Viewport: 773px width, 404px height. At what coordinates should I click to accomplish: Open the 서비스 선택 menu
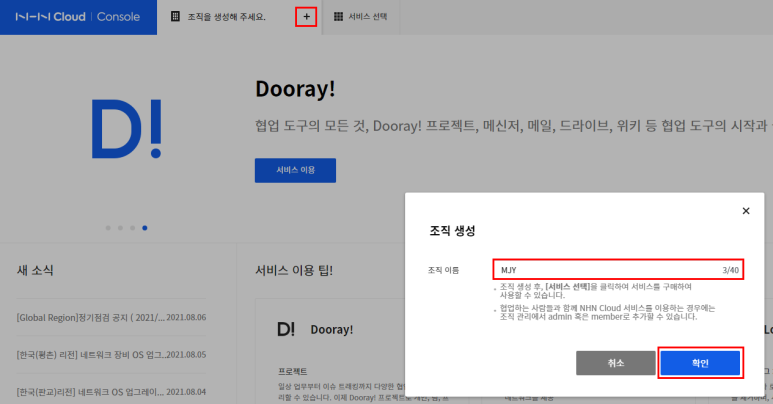tap(360, 17)
